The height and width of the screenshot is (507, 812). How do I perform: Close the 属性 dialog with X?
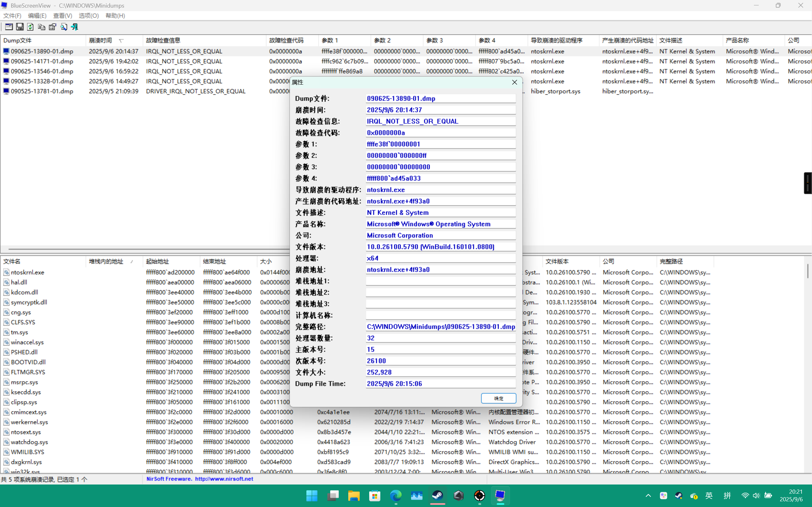coord(514,82)
